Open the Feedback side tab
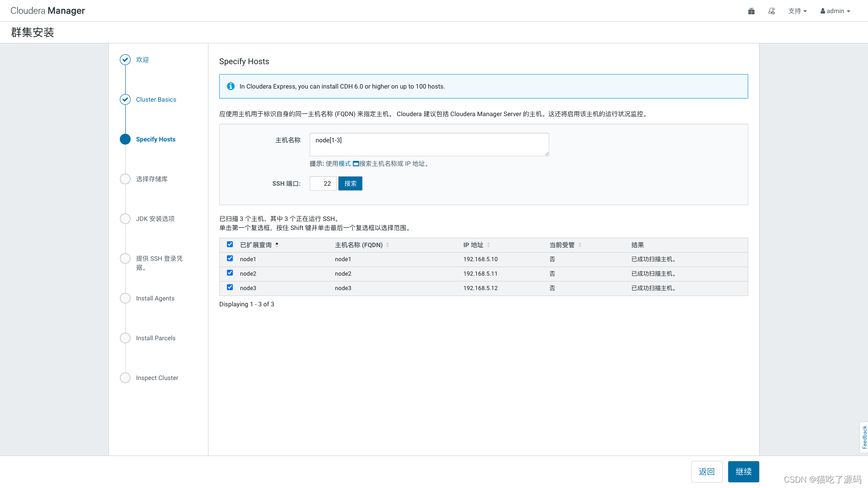The image size is (868, 488). [864, 437]
